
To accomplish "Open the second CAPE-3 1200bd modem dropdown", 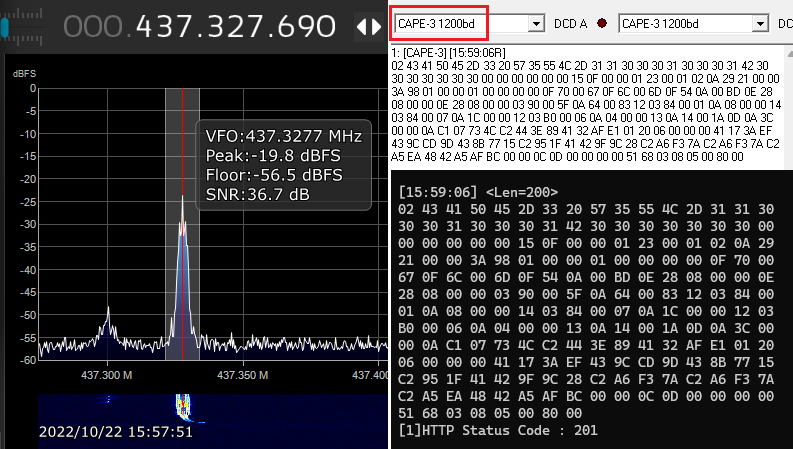I will click(760, 24).
